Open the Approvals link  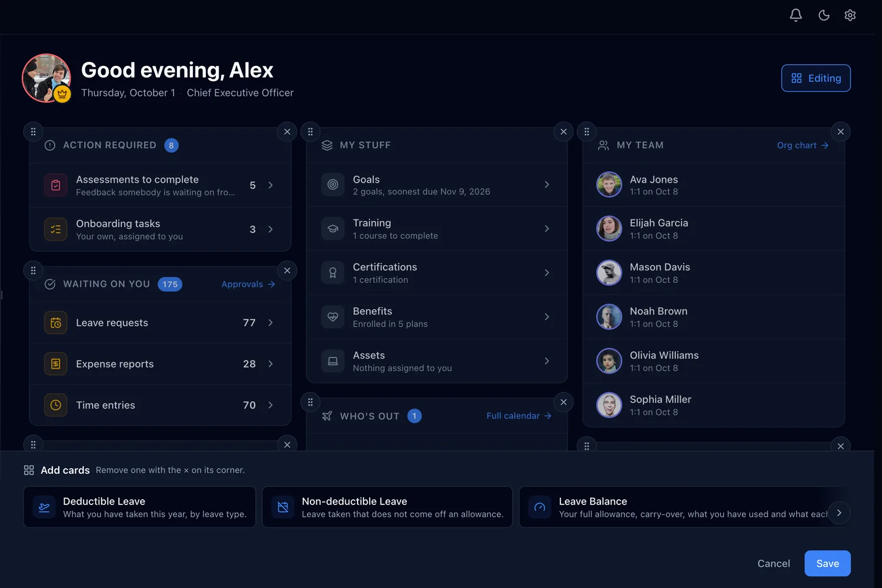tap(248, 284)
